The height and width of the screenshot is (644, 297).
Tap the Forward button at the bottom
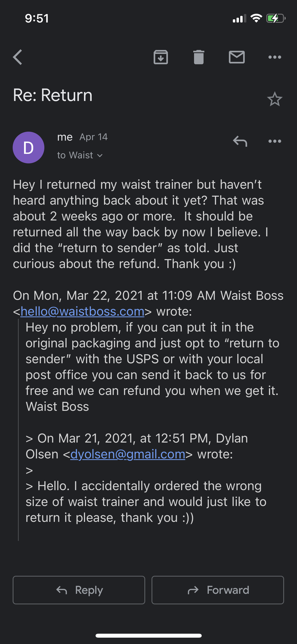pyautogui.click(x=218, y=590)
